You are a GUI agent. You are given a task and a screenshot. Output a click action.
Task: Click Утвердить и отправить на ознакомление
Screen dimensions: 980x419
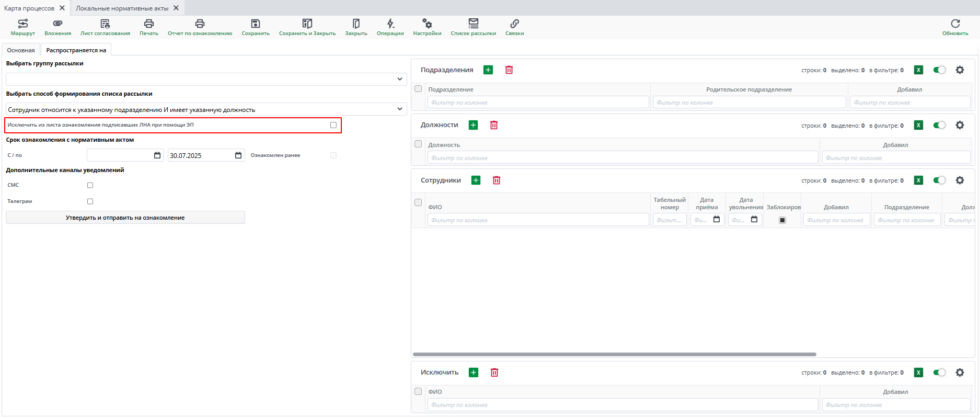pyautogui.click(x=125, y=218)
